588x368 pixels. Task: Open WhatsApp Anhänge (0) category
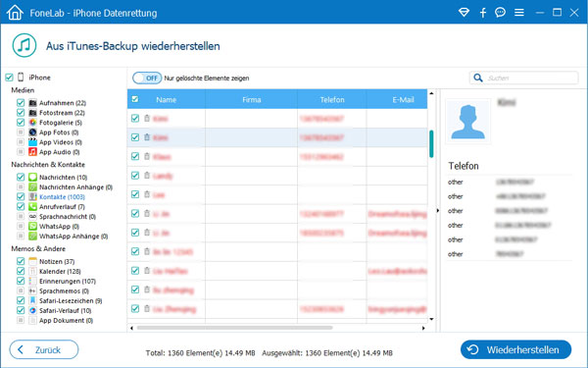pyautogui.click(x=73, y=237)
